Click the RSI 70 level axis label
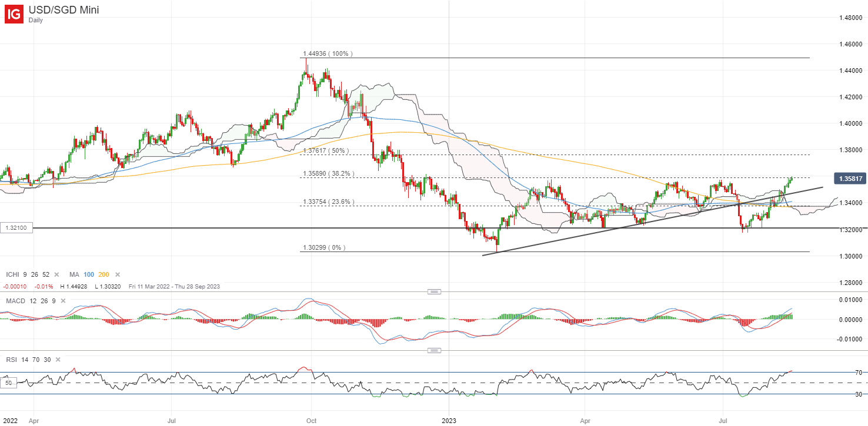Viewport: 868px width, 426px height. click(x=858, y=373)
